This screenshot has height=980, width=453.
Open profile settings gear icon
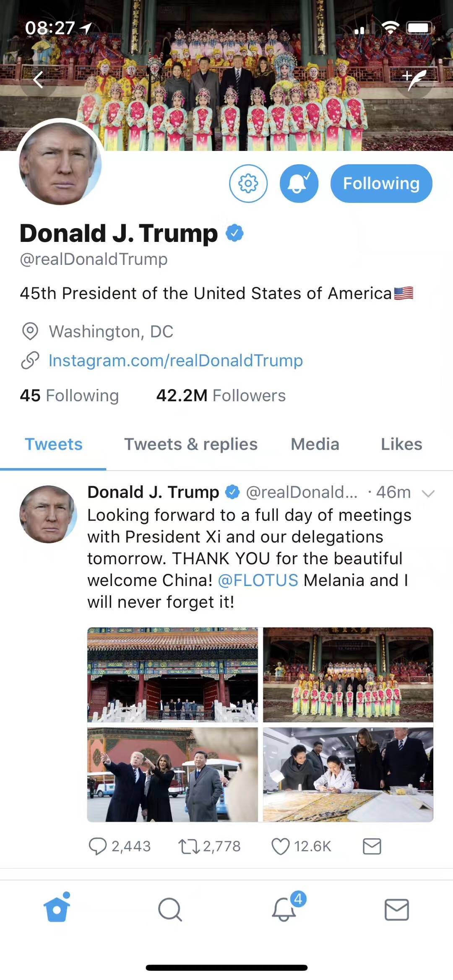coord(248,184)
